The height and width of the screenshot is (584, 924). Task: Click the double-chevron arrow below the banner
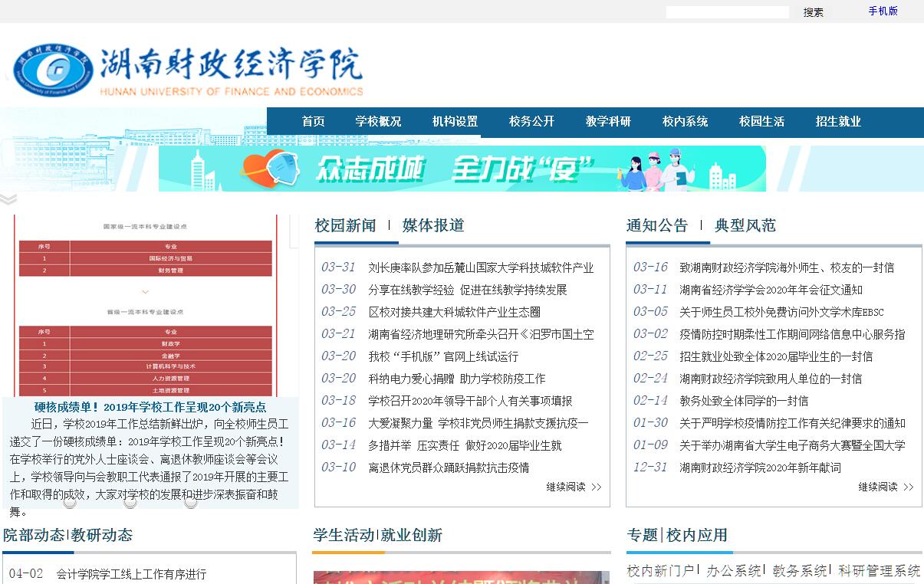pyautogui.click(x=8, y=200)
